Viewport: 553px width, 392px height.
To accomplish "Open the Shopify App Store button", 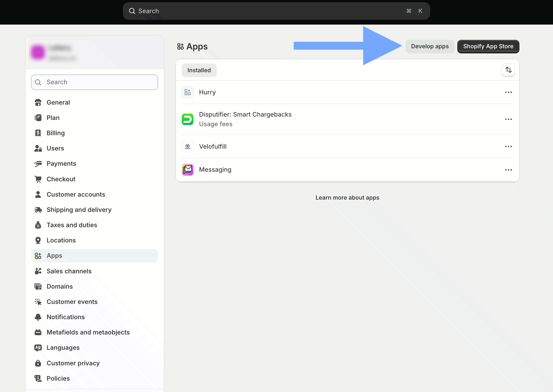I will tap(488, 46).
